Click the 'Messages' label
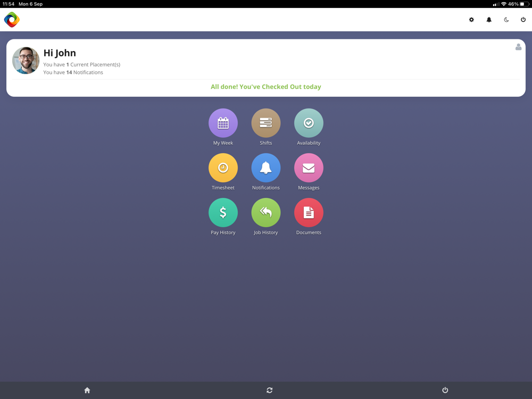This screenshot has width=532, height=399. 309,188
